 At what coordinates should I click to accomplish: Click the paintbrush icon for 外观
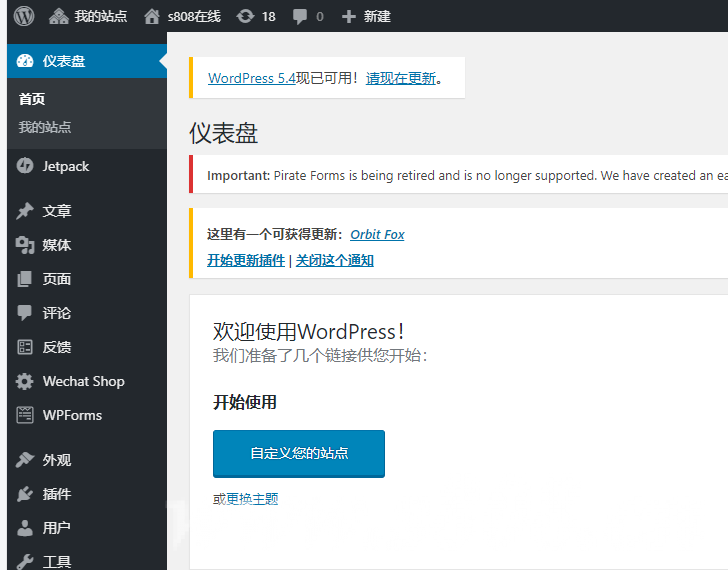(25, 460)
